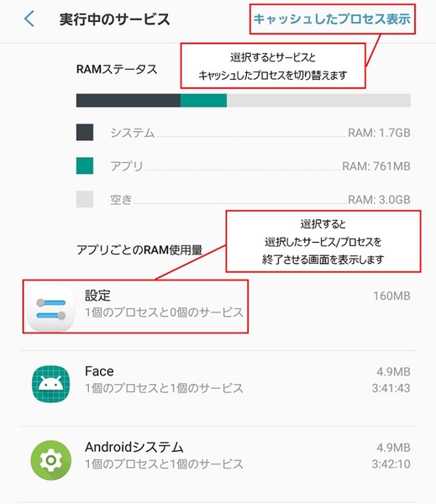Click the システム RAM 1.7GB row

click(x=243, y=133)
